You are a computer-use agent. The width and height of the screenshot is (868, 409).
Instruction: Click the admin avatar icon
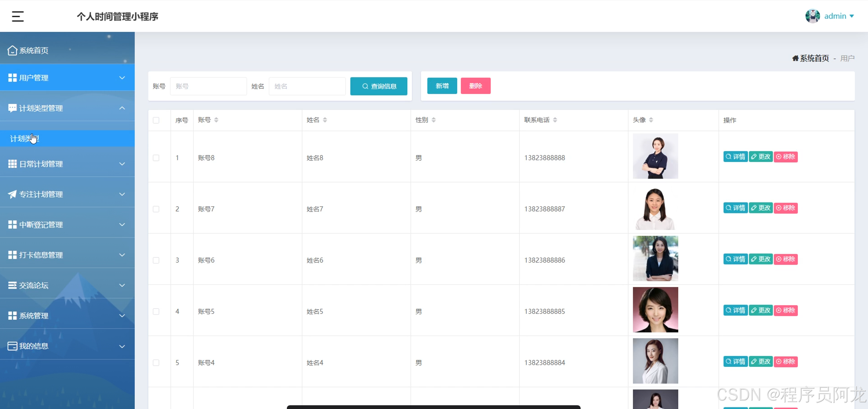812,16
